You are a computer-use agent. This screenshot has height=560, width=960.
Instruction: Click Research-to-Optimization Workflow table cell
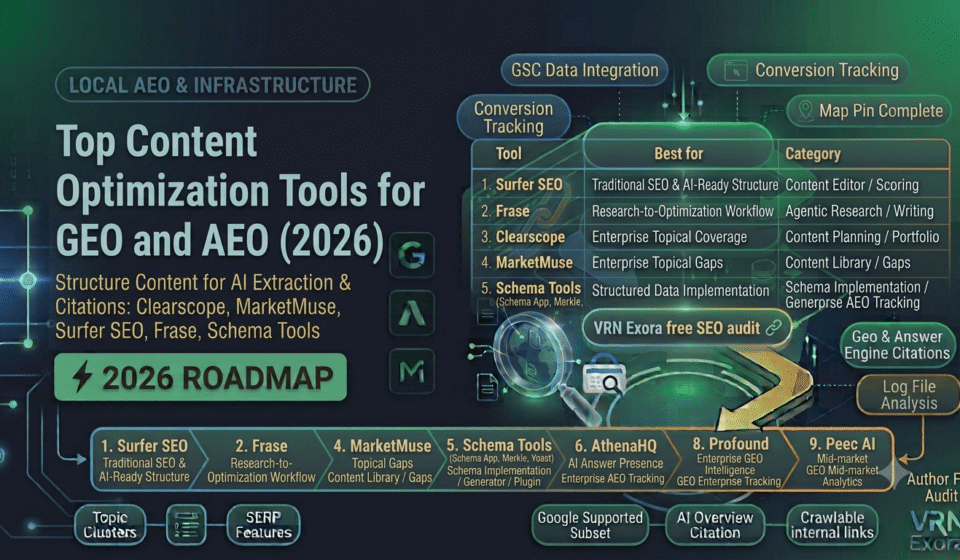683,211
